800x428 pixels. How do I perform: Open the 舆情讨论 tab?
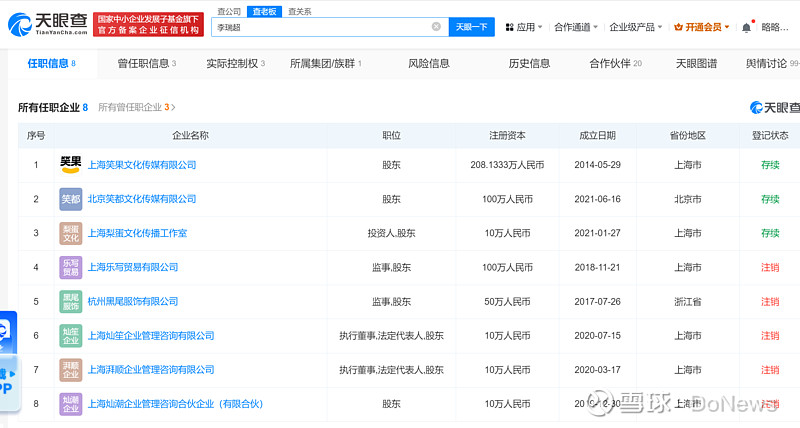click(772, 63)
